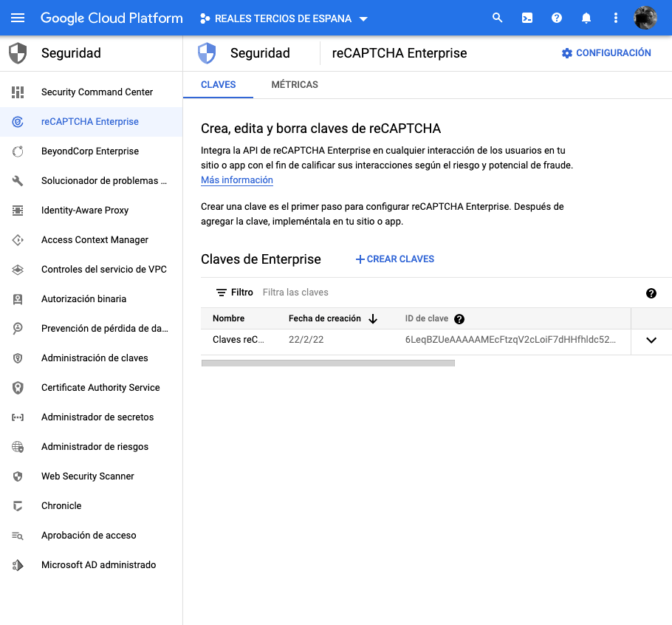
Task: Click the search magnifier icon
Action: click(x=497, y=18)
